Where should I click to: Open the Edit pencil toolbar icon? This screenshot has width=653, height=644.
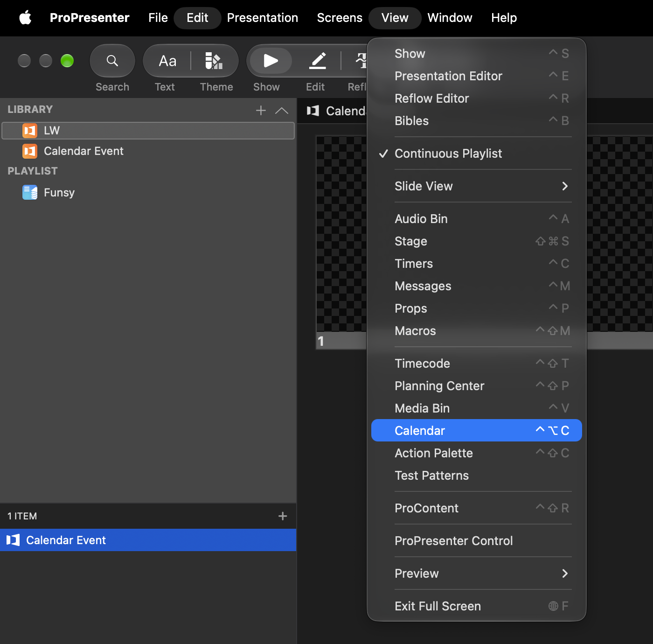pyautogui.click(x=317, y=61)
